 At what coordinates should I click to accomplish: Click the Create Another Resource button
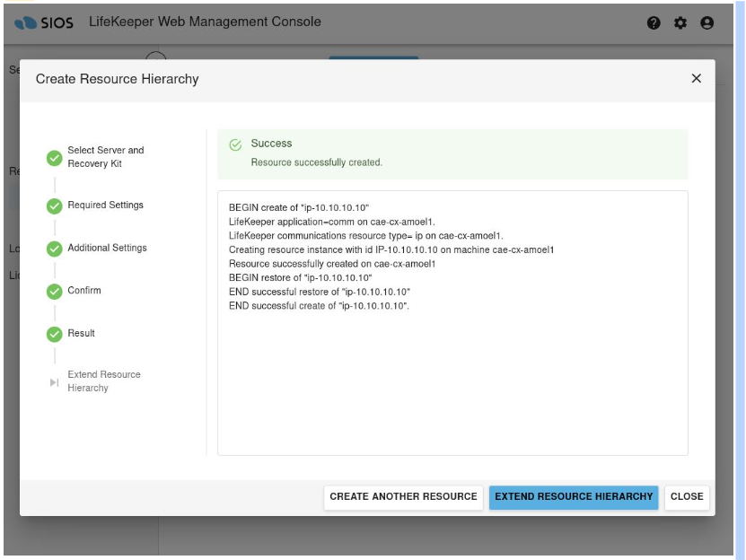tap(403, 496)
